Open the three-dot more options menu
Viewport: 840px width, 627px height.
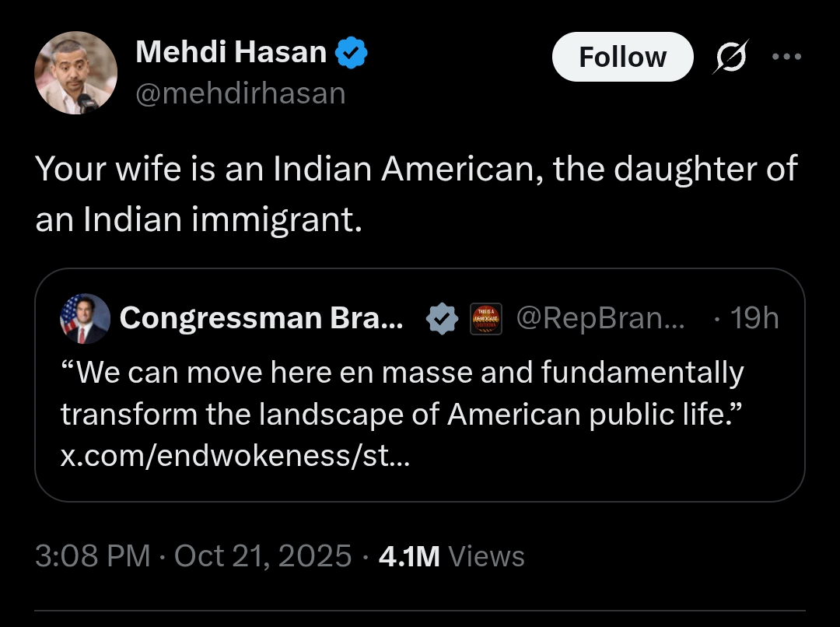[x=786, y=57]
